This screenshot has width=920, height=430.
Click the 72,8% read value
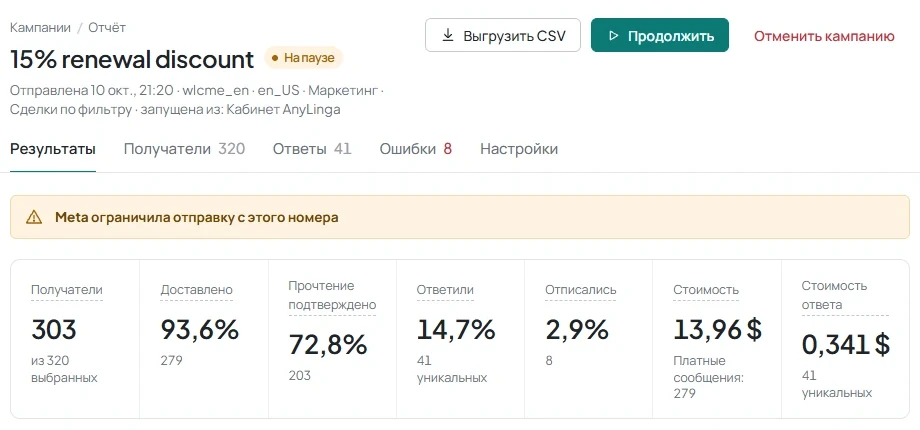click(x=328, y=345)
